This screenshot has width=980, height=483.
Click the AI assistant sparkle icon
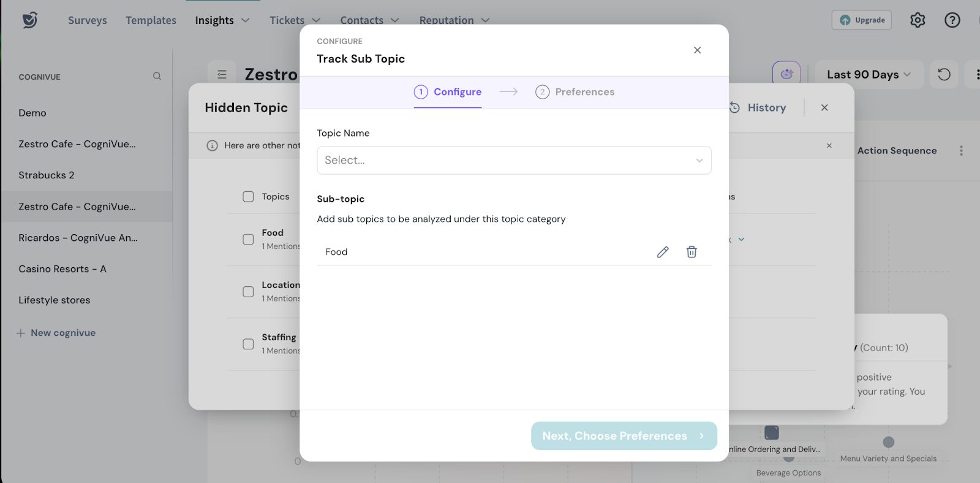pyautogui.click(x=786, y=74)
